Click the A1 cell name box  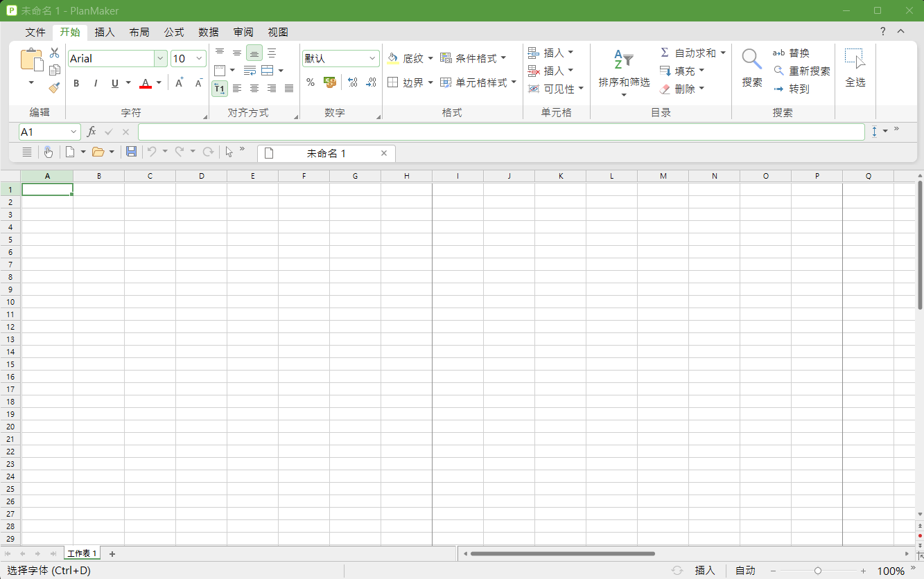click(50, 132)
